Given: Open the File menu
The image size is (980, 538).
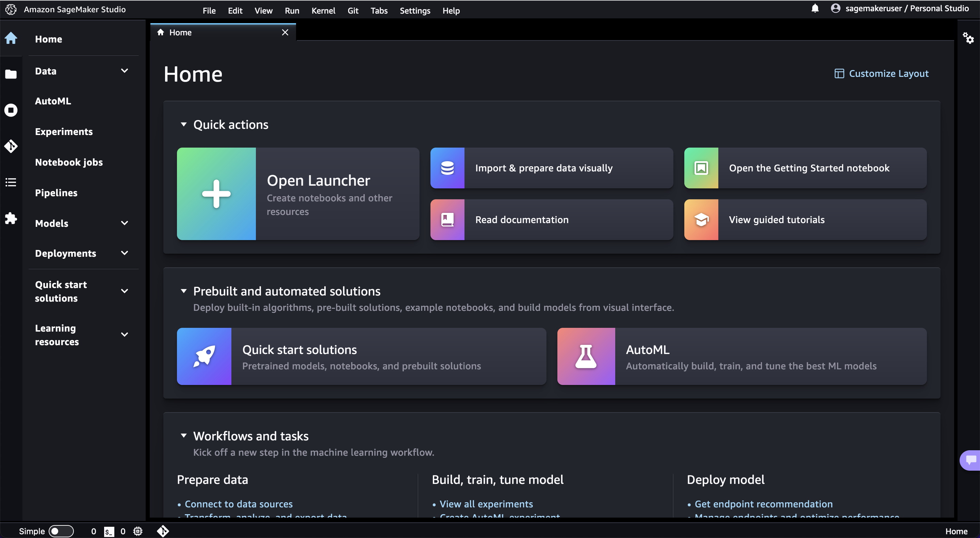Looking at the screenshot, I should point(209,10).
